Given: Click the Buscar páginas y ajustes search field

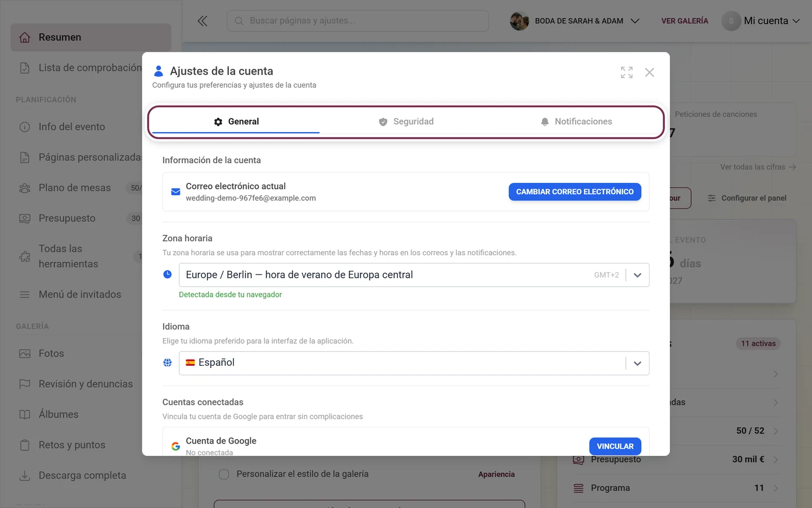Looking at the screenshot, I should (x=358, y=21).
